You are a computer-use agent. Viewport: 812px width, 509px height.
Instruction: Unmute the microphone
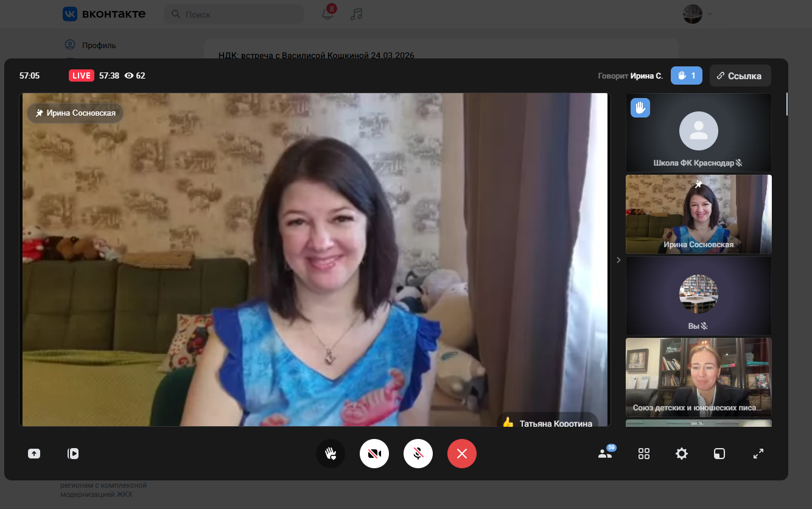[x=418, y=454]
